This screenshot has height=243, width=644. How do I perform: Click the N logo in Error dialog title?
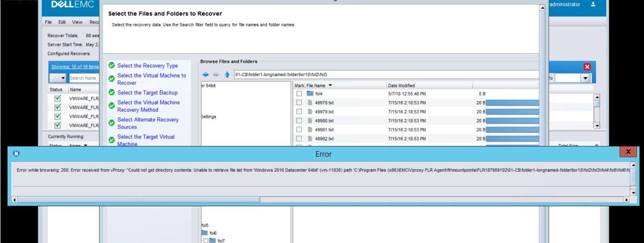click(16, 153)
